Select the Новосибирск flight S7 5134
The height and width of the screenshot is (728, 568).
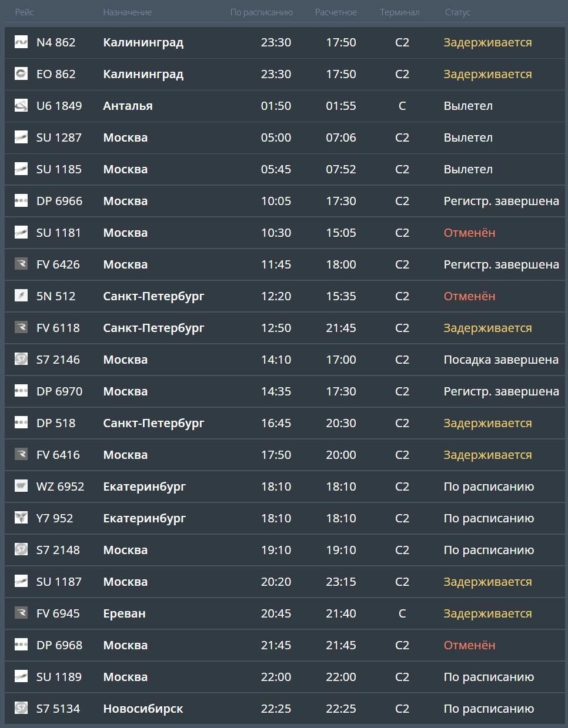[143, 709]
